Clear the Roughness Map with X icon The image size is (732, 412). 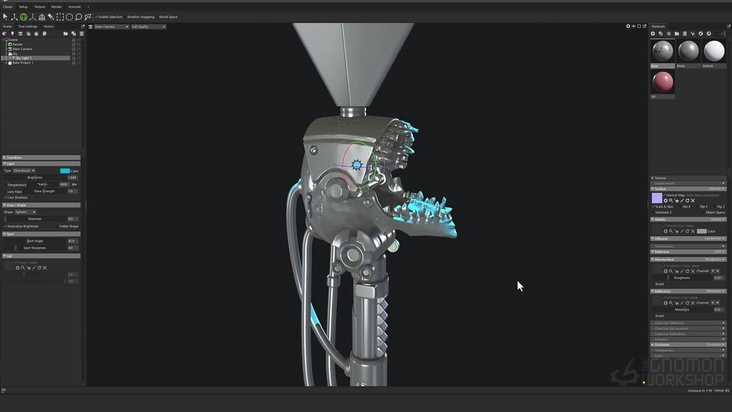click(693, 271)
